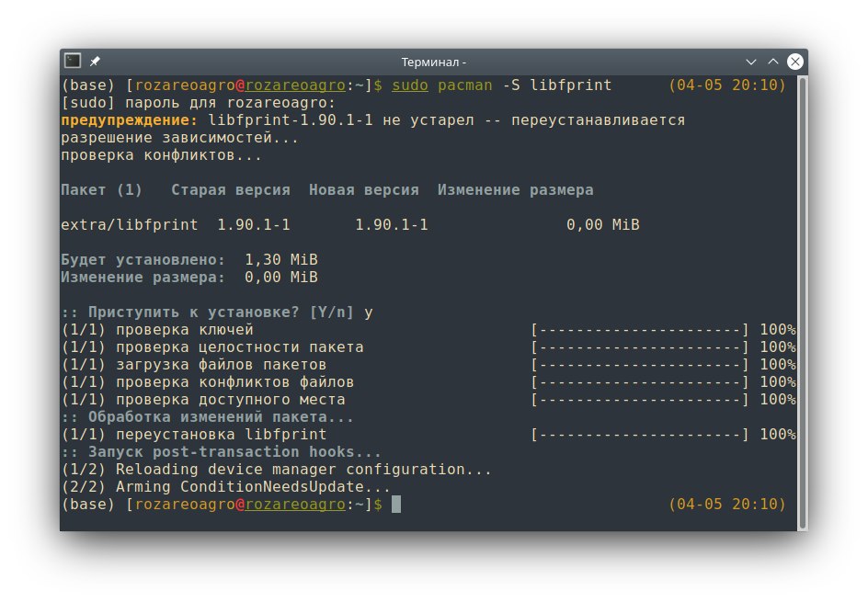Image resolution: width=868 pixels, height=602 pixels.
Task: Click the Терминал title text
Action: coord(433,62)
